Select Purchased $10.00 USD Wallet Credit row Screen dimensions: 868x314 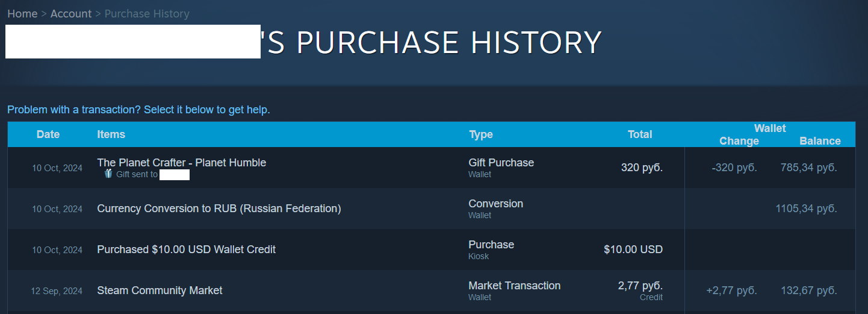[x=186, y=250]
